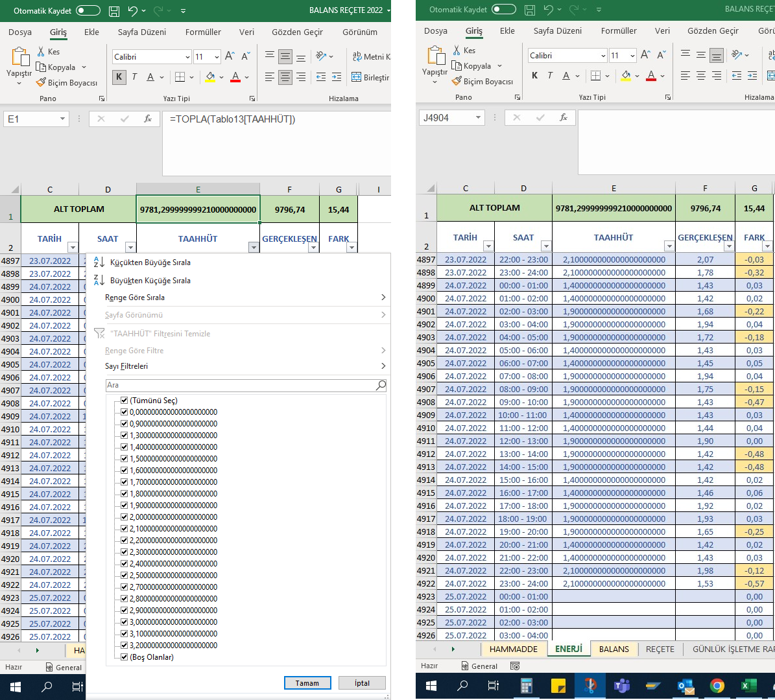The width and height of the screenshot is (775, 700).
Task: Switch to the BALANS sheet tab
Action: click(x=614, y=649)
